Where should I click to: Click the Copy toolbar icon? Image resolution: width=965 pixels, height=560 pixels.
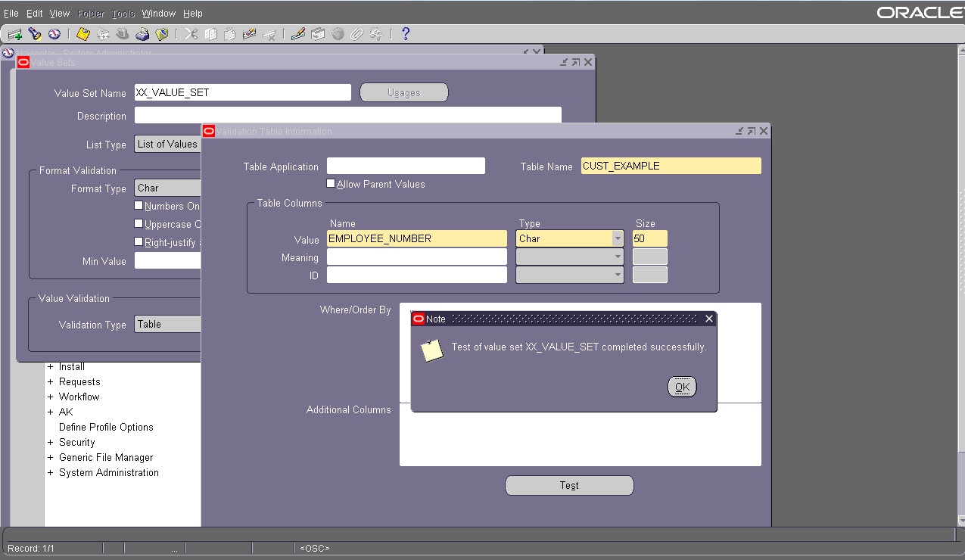pyautogui.click(x=212, y=34)
